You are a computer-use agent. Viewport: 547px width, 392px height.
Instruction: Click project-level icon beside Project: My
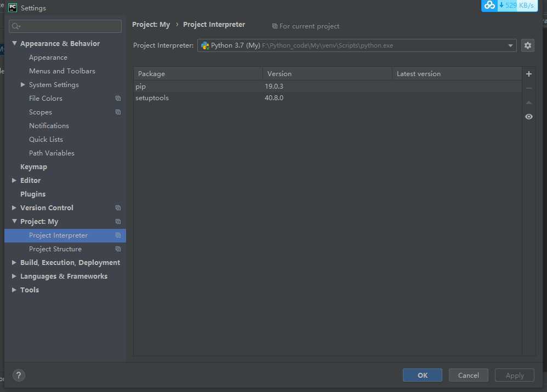118,222
